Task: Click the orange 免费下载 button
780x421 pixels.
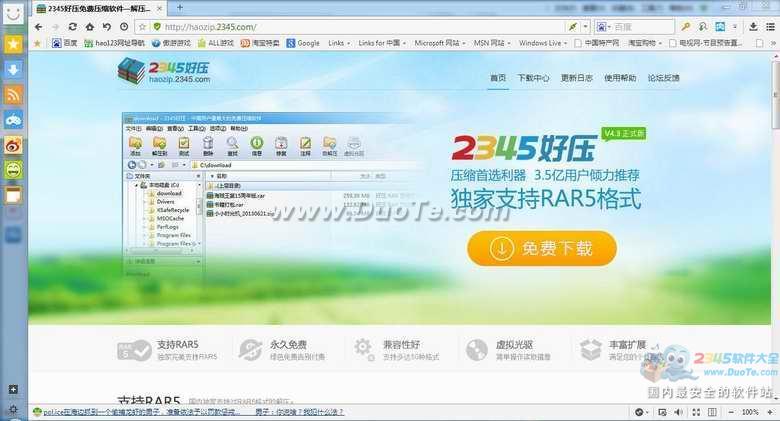Action: [541, 248]
